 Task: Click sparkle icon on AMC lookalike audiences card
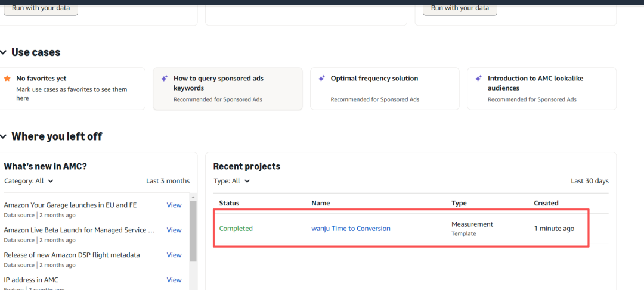[x=478, y=79]
